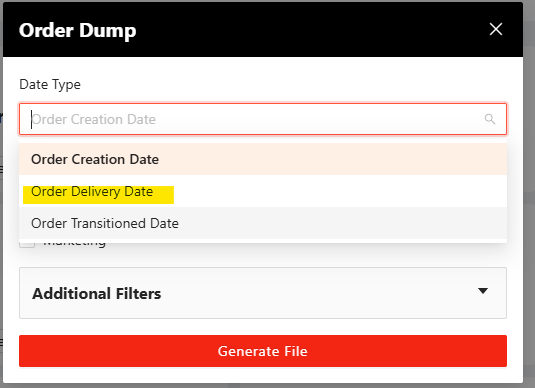
Task: Click the Order Dump title text
Action: 77,30
